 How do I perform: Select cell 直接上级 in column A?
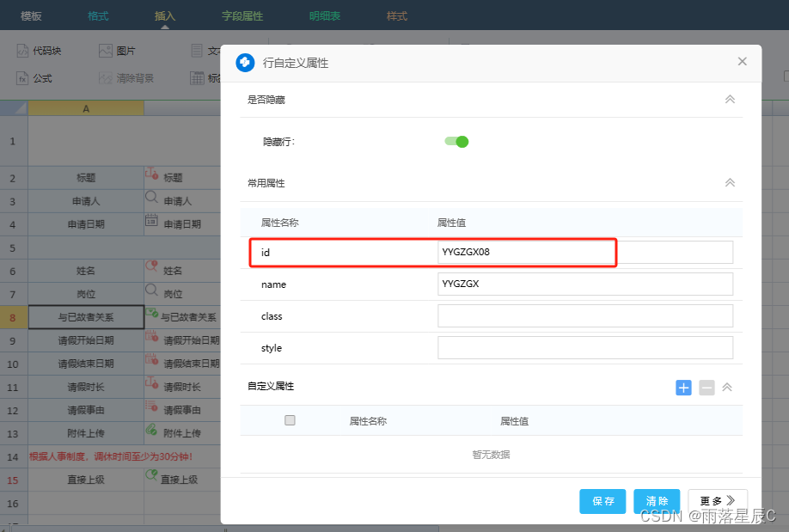[x=86, y=480]
